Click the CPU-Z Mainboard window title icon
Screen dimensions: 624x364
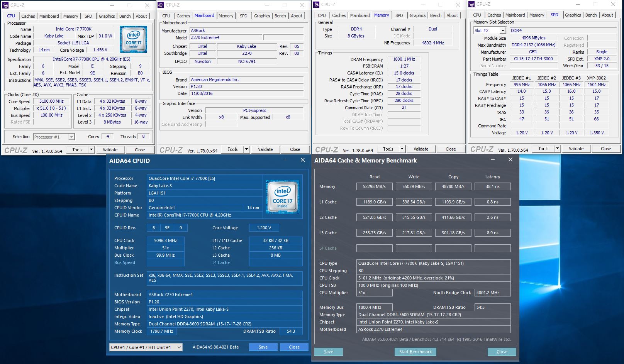pyautogui.click(x=161, y=5)
